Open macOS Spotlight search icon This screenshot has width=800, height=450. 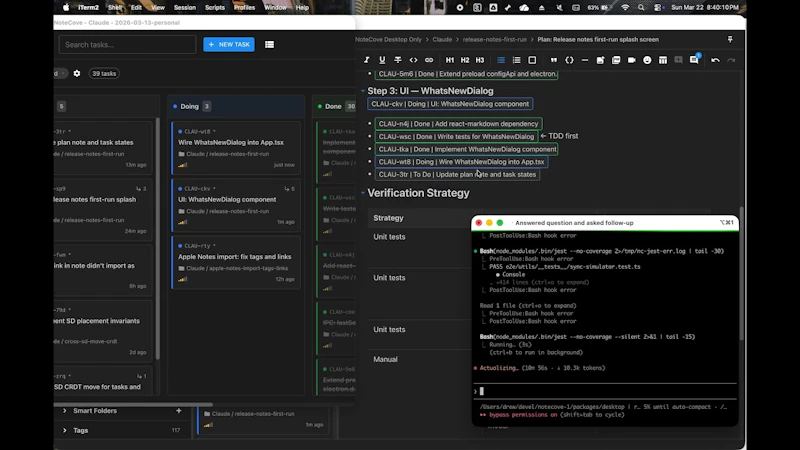(641, 8)
